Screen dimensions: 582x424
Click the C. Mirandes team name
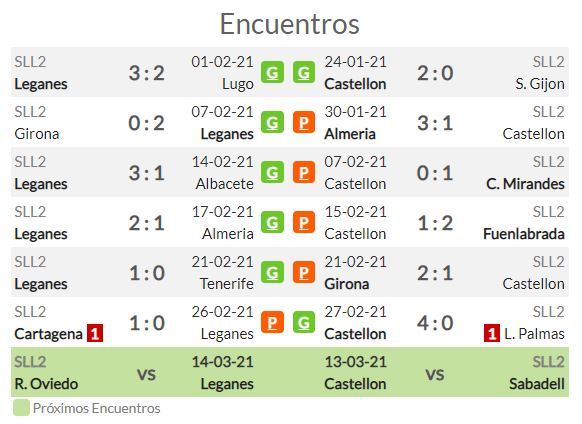(525, 184)
